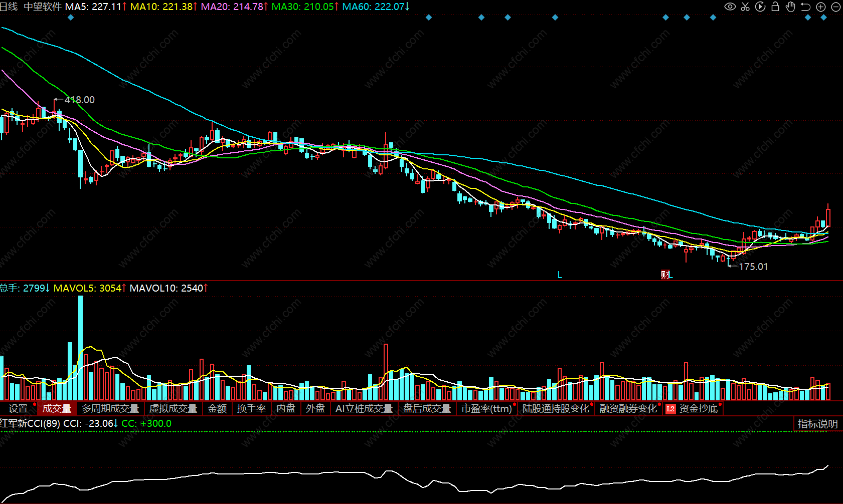This screenshot has height=504, width=843.
Task: Show the 金额 indicator tab
Action: click(x=217, y=409)
